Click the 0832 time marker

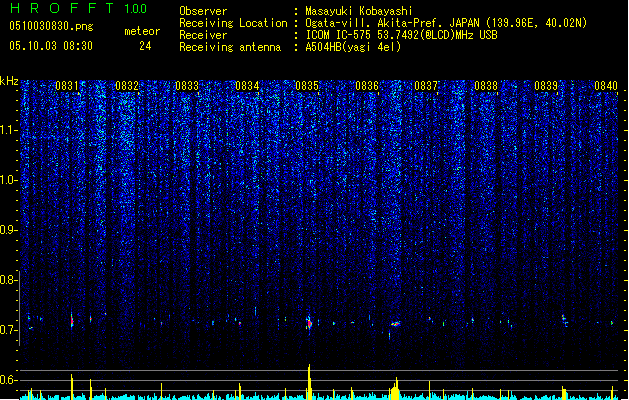click(127, 86)
